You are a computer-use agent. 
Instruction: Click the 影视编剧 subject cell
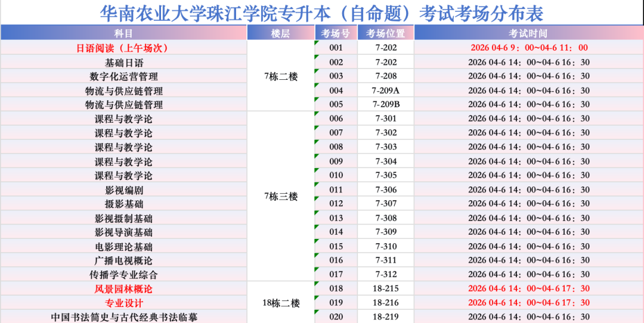[123, 190]
